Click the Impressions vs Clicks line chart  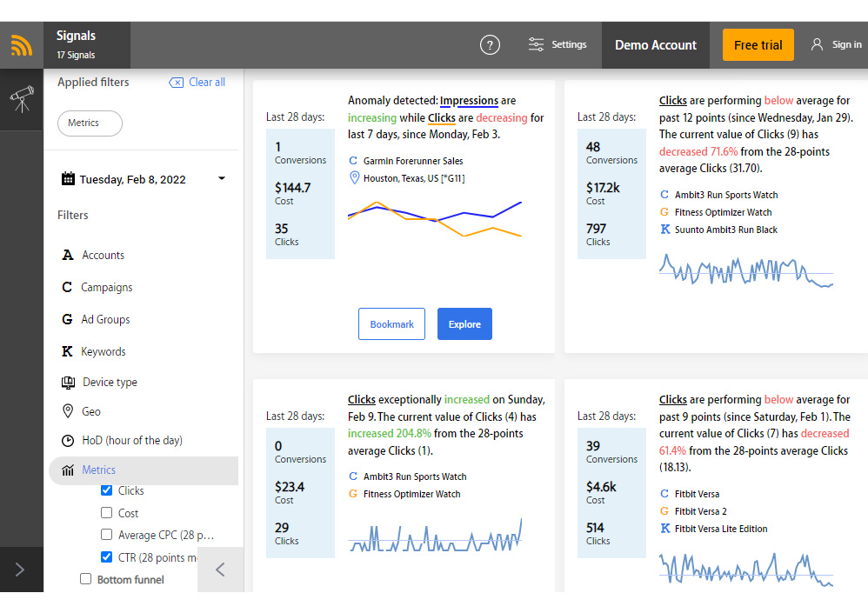[435, 218]
